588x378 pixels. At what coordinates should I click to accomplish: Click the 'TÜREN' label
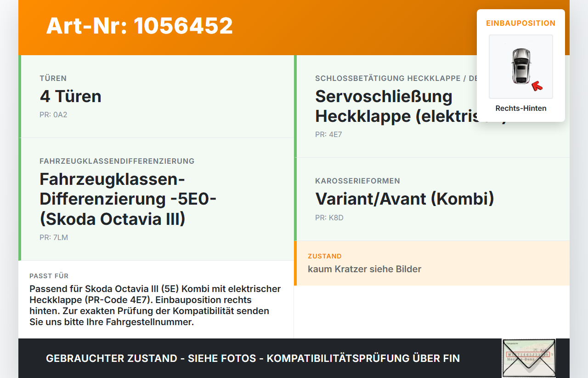53,78
